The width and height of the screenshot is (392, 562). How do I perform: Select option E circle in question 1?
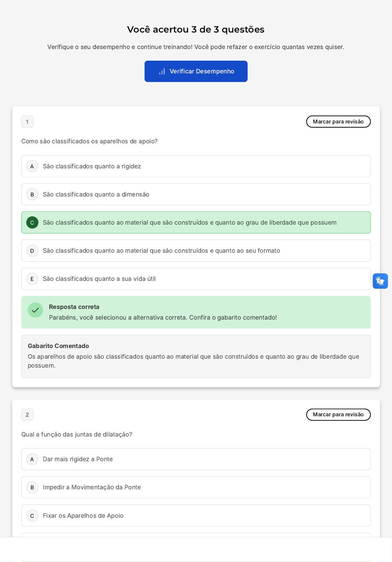click(x=32, y=279)
